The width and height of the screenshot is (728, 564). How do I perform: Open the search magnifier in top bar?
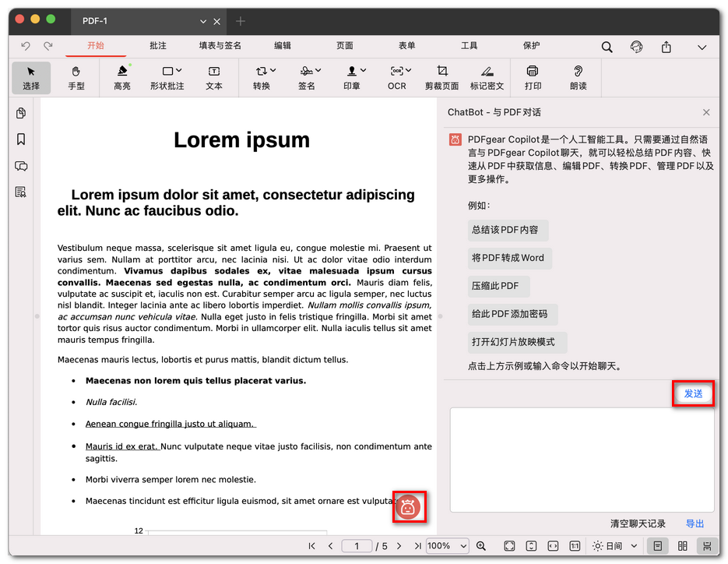[x=607, y=47]
